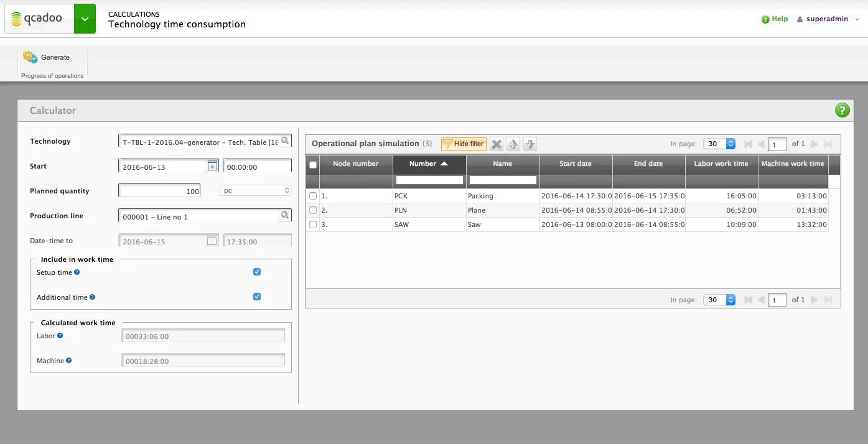This screenshot has height=444, width=868.
Task: Click the Help link
Action: click(x=775, y=19)
